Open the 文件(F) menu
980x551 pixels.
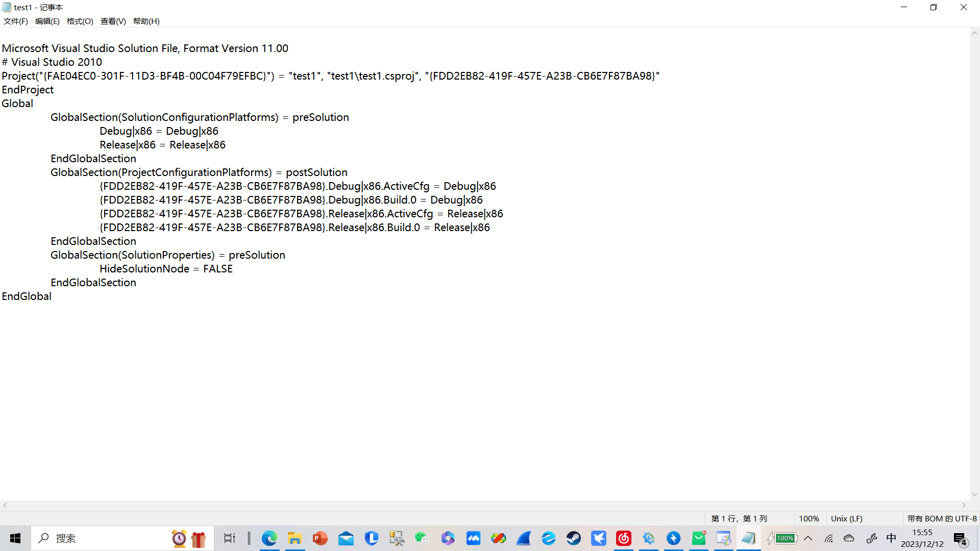tap(15, 21)
